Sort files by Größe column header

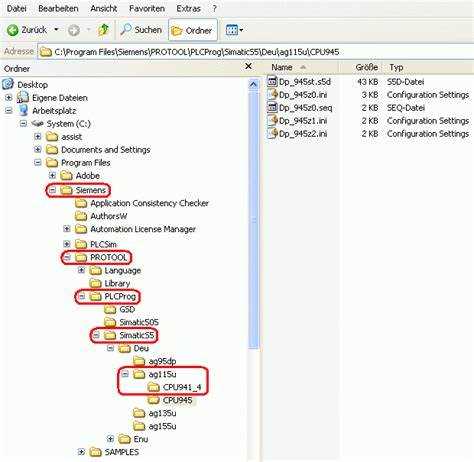pos(366,67)
